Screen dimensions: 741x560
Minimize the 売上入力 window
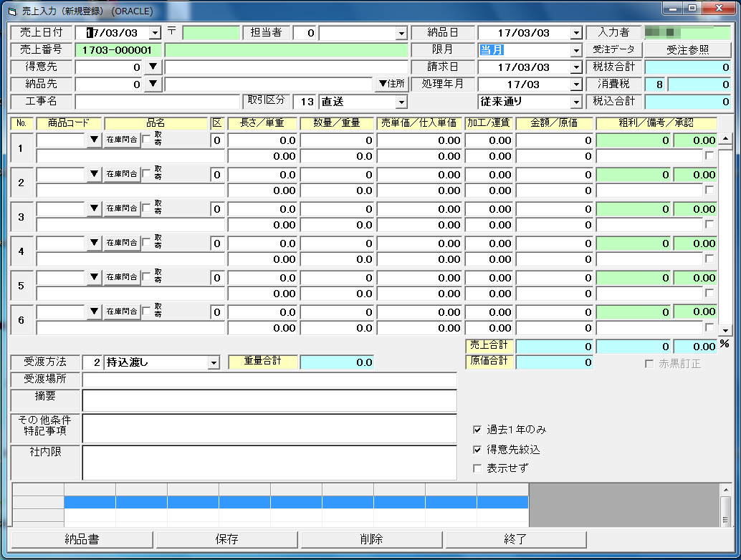(x=672, y=9)
